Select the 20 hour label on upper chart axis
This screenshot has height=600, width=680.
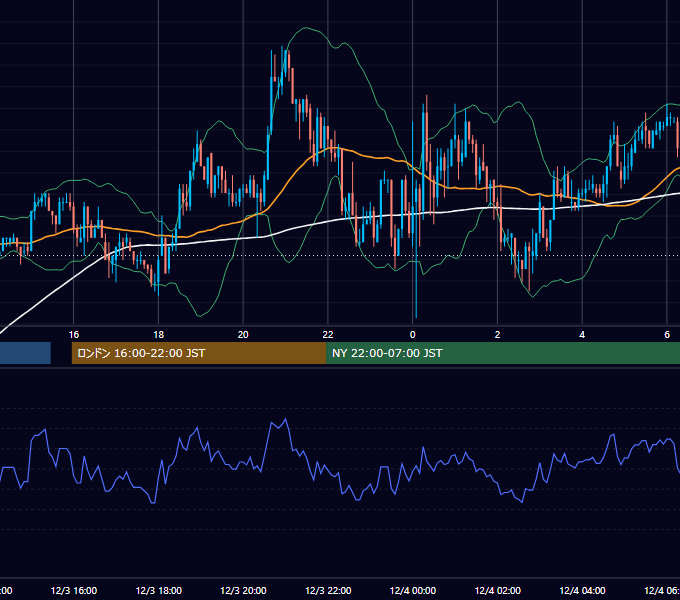243,335
